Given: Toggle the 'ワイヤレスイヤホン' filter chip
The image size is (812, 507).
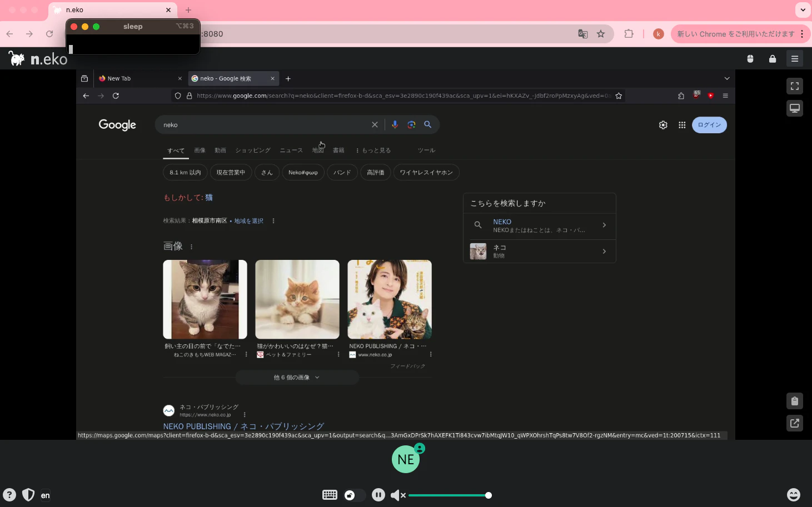Looking at the screenshot, I should pos(426,172).
